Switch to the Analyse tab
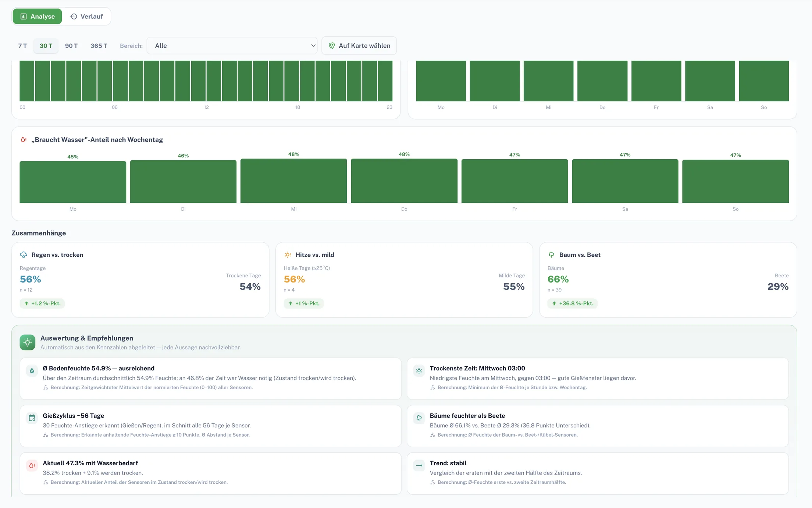The height and width of the screenshot is (508, 812). [x=37, y=17]
